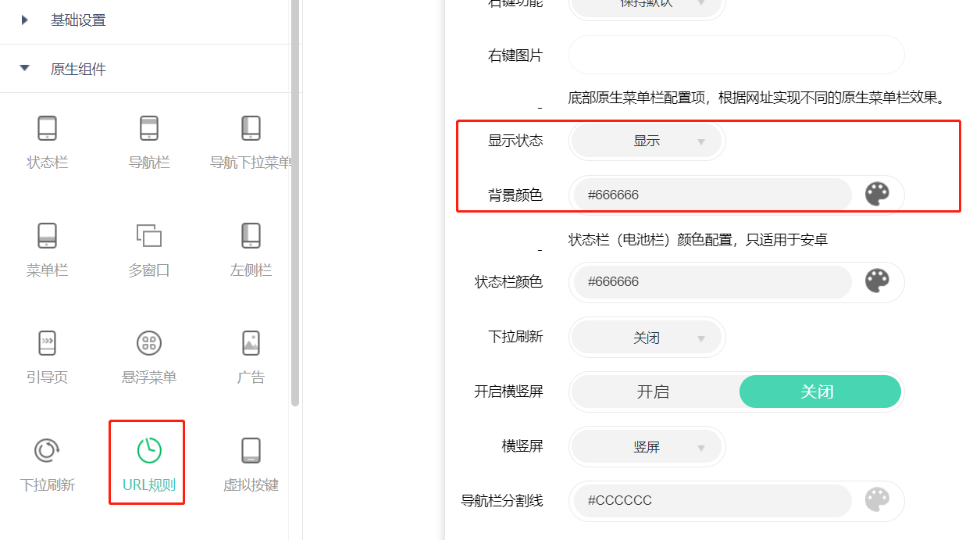Expand the 基础设置 section
The height and width of the screenshot is (540, 980).
coord(77,20)
